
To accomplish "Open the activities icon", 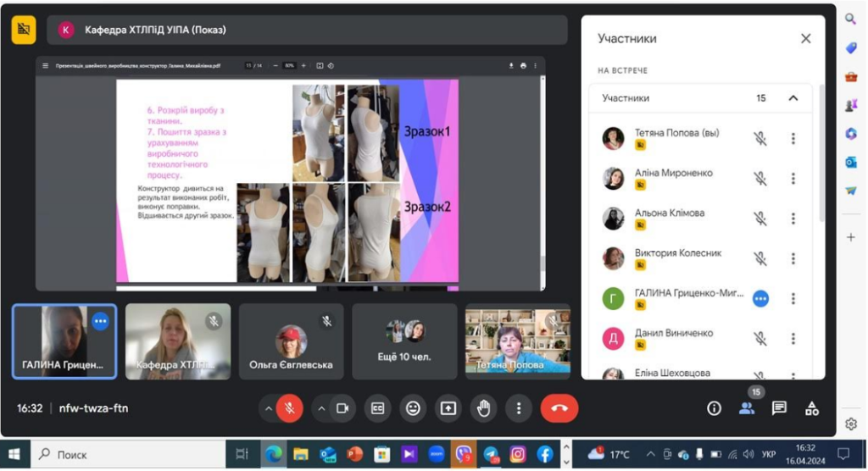I will [812, 408].
